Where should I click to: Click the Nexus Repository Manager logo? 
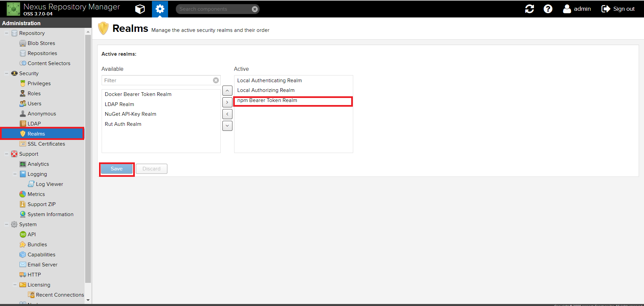(13, 9)
